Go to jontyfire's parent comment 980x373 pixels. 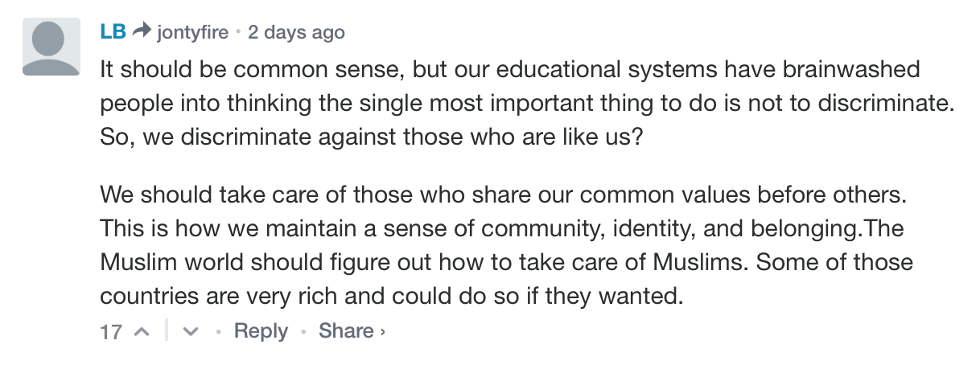coord(193,32)
